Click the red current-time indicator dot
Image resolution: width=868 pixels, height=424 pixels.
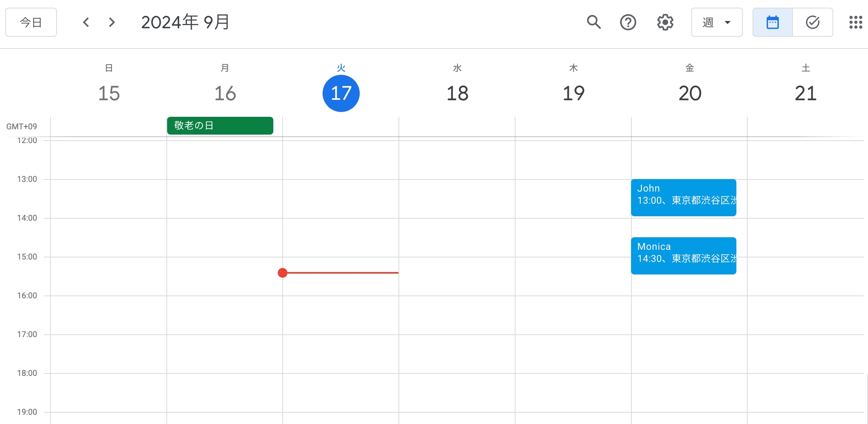[x=283, y=273]
